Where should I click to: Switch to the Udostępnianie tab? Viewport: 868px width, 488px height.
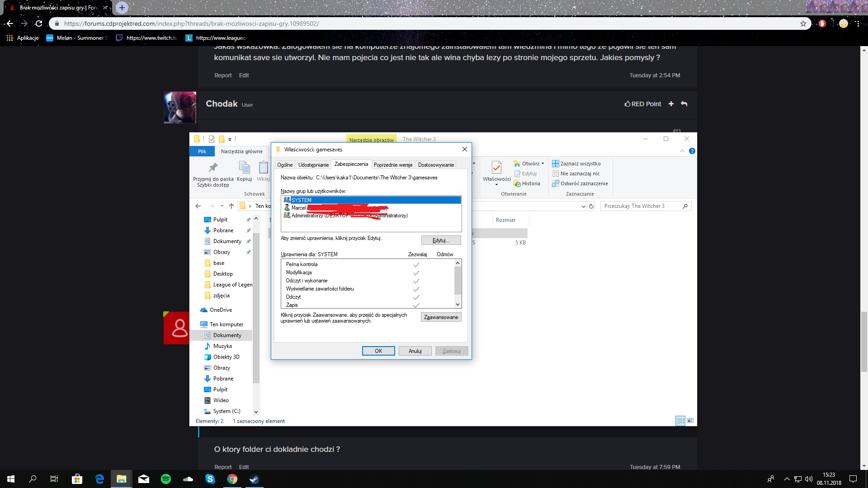point(313,165)
